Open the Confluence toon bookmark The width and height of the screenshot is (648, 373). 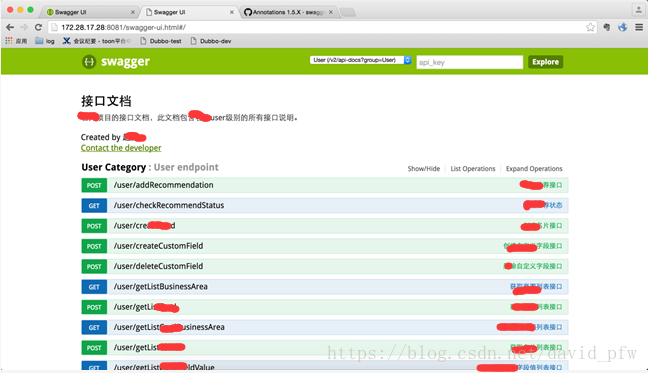(96, 41)
